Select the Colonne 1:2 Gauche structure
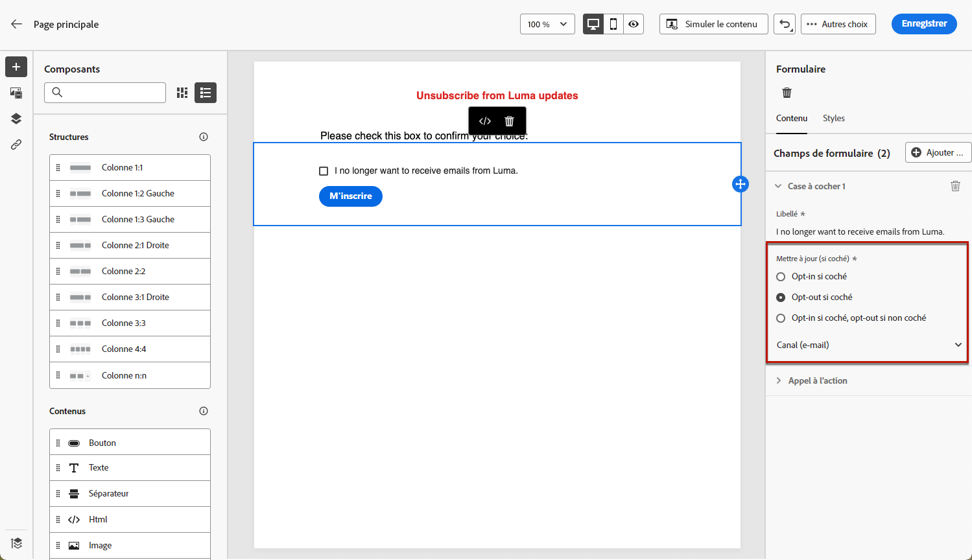 [130, 194]
